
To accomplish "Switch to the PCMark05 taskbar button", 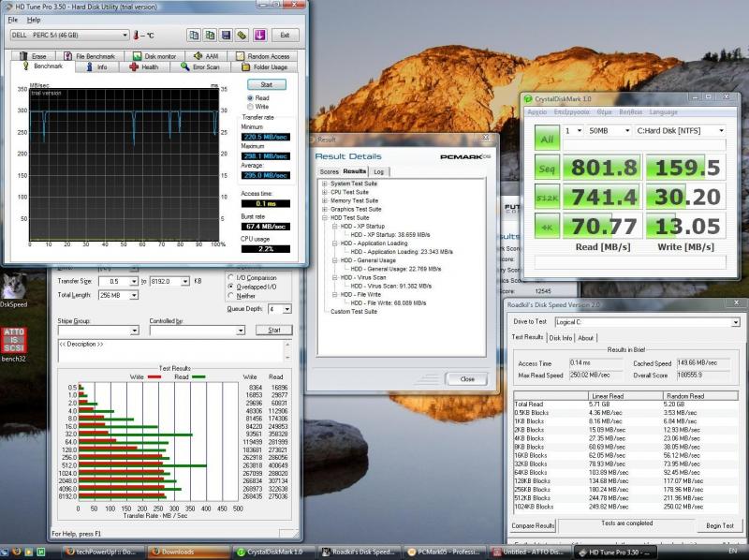I will coord(445,552).
